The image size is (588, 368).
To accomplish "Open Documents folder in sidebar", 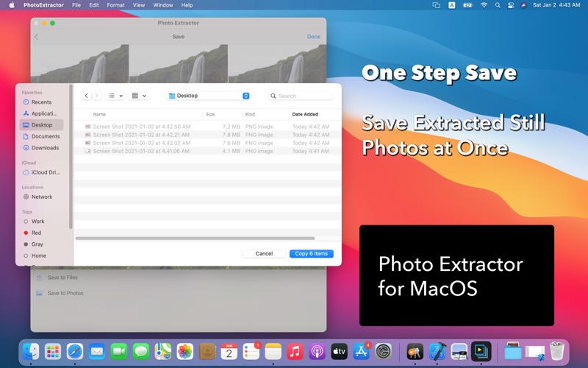I will (41, 136).
